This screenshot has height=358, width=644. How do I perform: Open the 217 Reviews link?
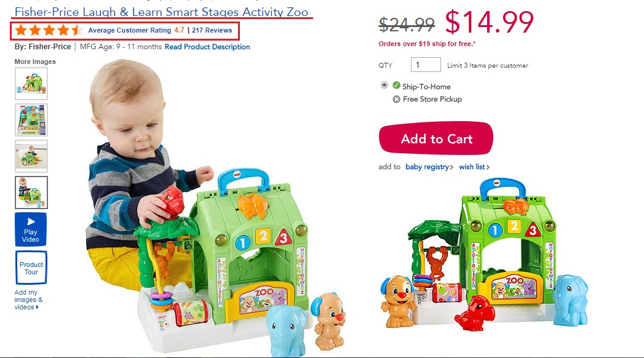(x=212, y=30)
